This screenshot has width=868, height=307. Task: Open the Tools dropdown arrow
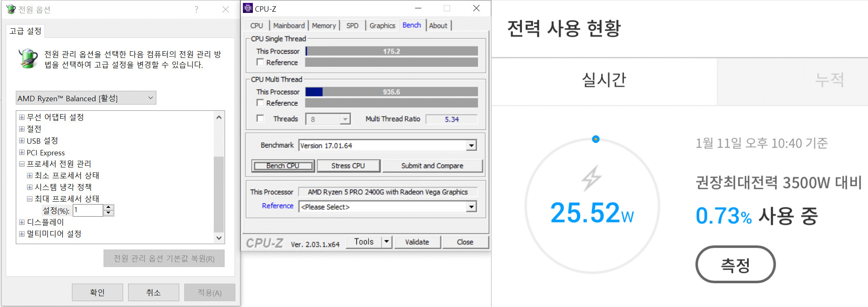(387, 242)
